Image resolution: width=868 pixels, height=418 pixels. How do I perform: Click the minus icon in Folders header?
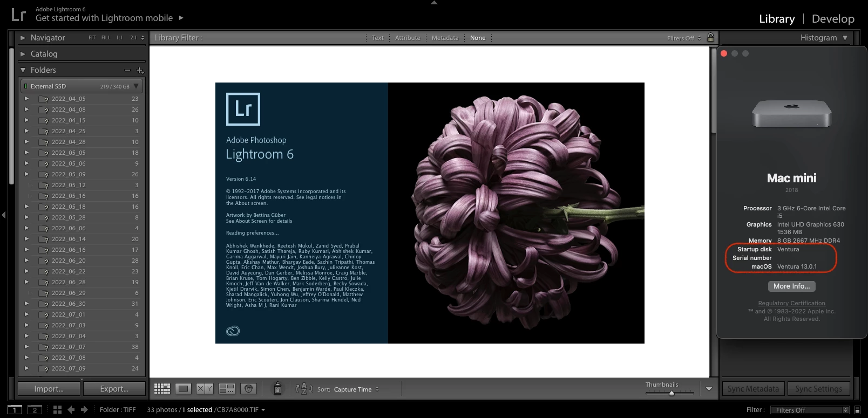[x=127, y=70]
